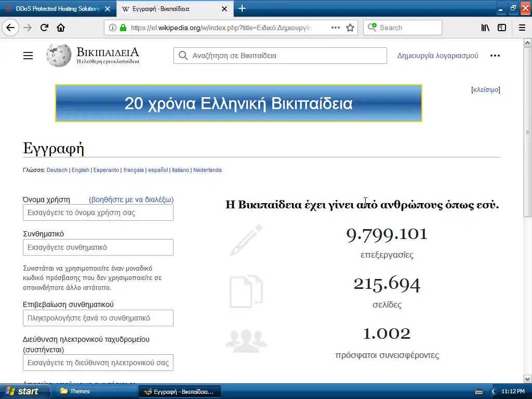Go back with the browser back arrow
The height and width of the screenshot is (399, 532).
coord(10,28)
